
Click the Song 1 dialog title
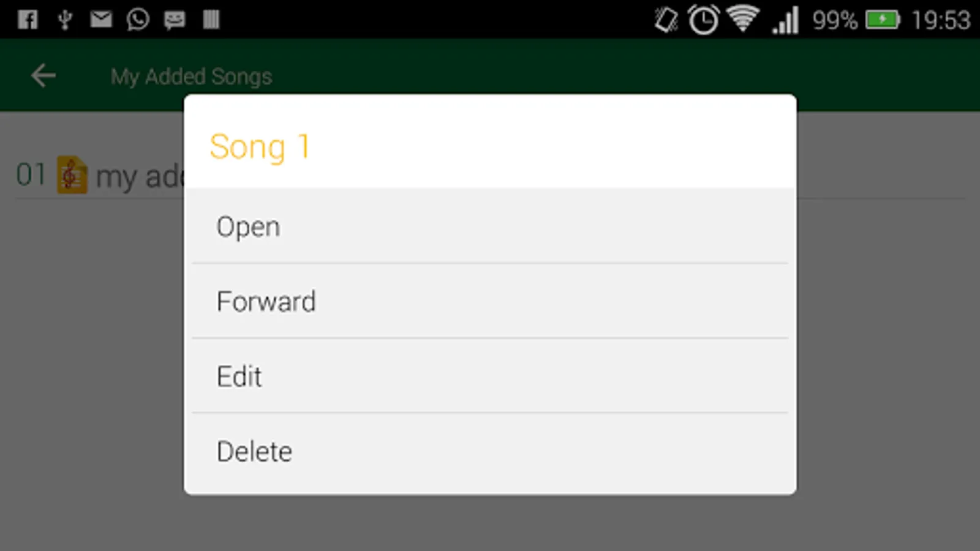[x=260, y=147]
